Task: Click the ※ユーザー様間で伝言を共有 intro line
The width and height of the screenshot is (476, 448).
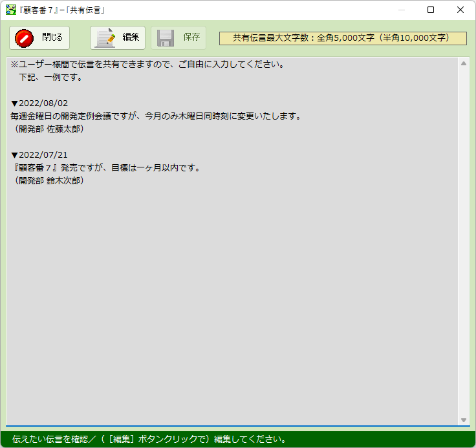Action: (x=147, y=65)
